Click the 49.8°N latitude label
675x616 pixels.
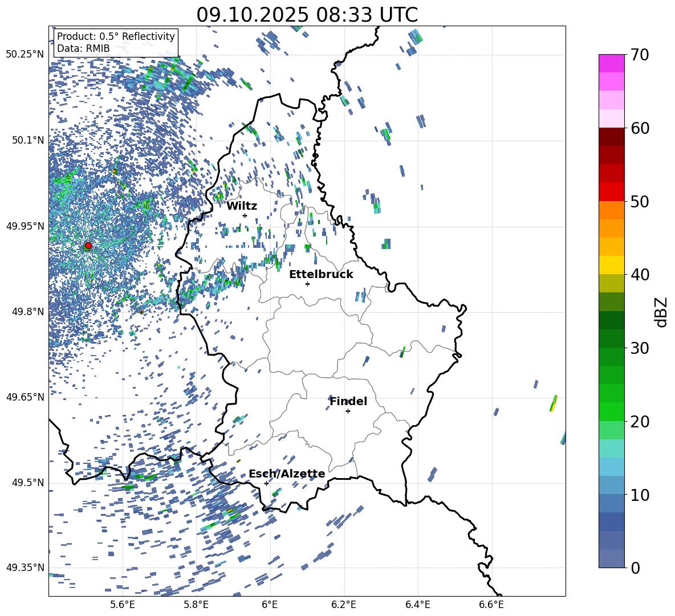click(x=29, y=312)
